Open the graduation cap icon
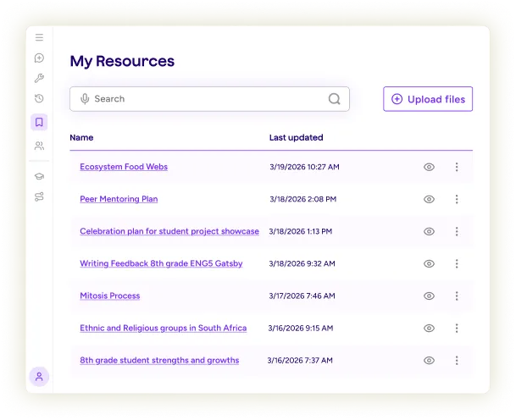516x420 pixels. tap(39, 176)
